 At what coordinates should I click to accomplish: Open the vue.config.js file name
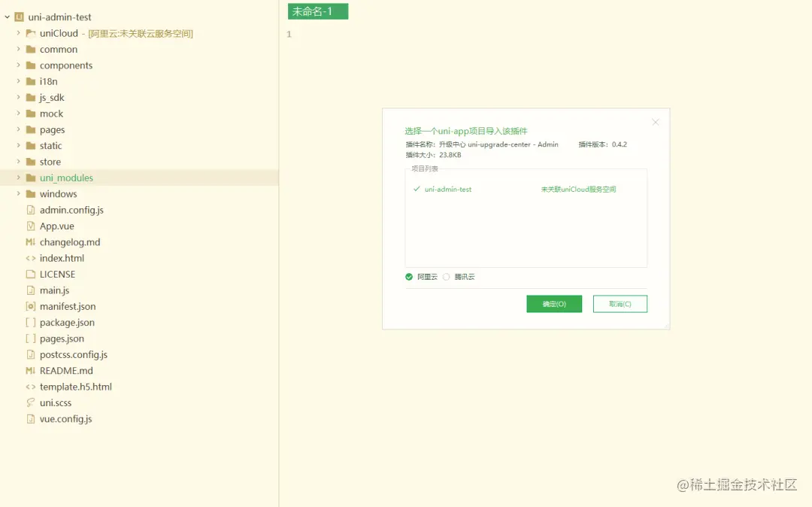tap(65, 419)
